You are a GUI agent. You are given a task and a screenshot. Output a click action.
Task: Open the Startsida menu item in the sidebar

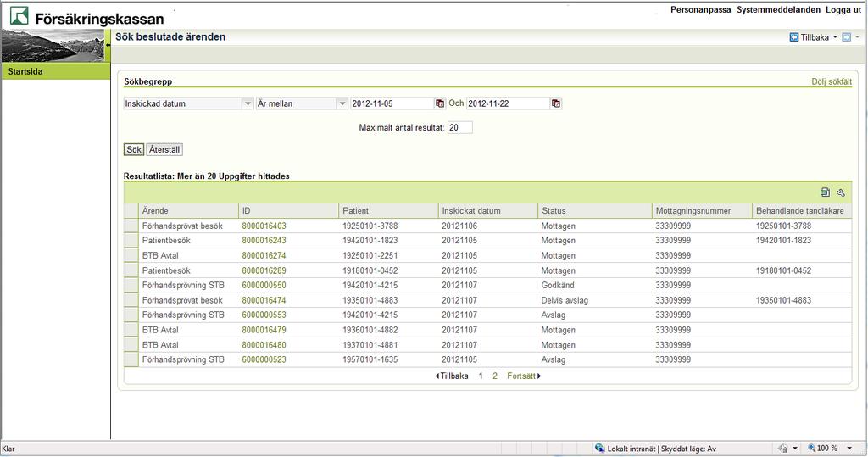tap(56, 71)
